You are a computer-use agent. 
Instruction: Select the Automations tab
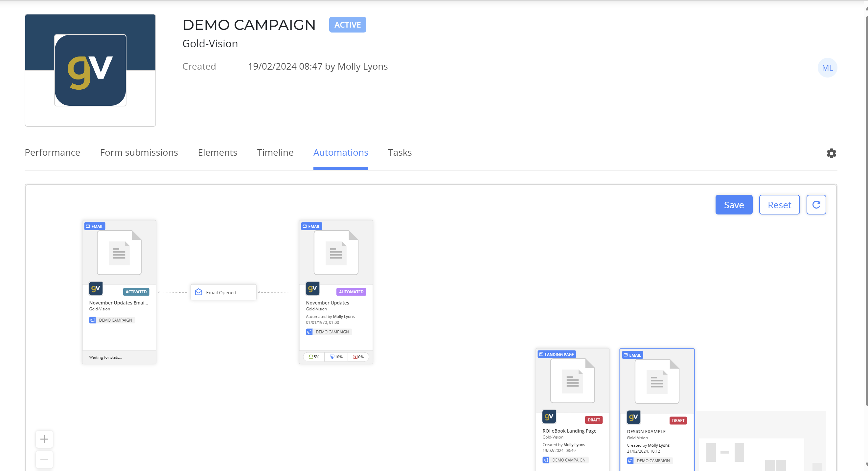[x=341, y=152]
